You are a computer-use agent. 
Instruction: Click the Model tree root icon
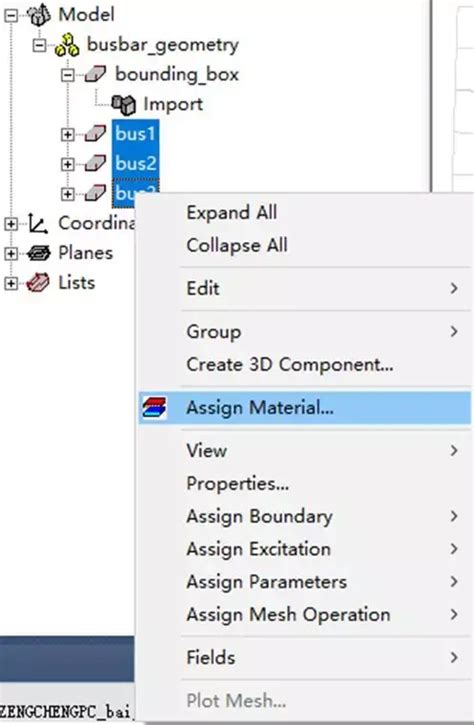(39, 15)
